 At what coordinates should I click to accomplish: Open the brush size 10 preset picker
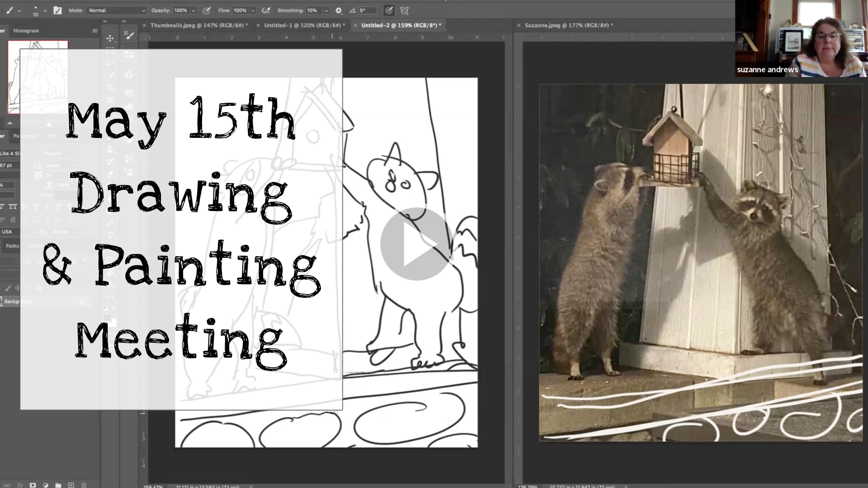tap(35, 11)
